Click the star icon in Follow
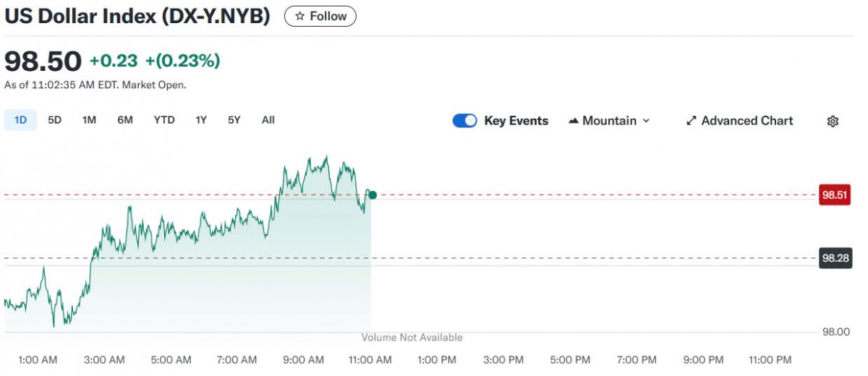The image size is (868, 376). pyautogui.click(x=300, y=17)
